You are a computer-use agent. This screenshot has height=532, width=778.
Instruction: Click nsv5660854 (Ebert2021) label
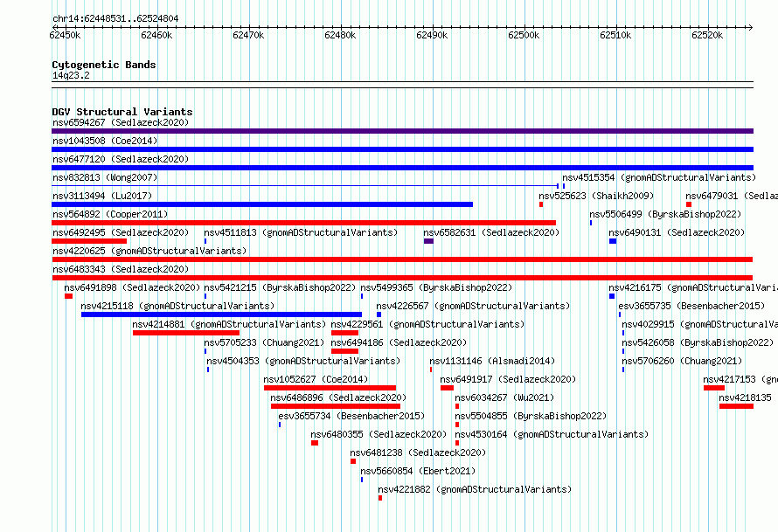click(x=418, y=471)
